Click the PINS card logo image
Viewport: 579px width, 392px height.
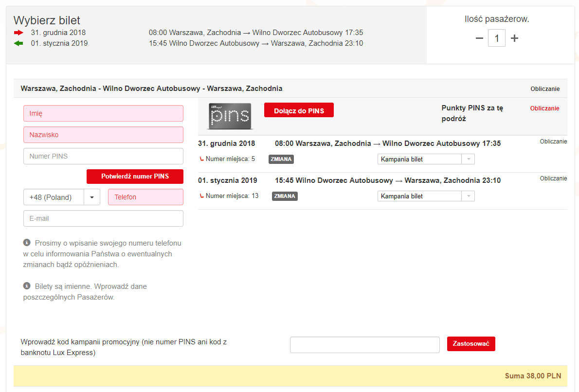click(x=230, y=116)
